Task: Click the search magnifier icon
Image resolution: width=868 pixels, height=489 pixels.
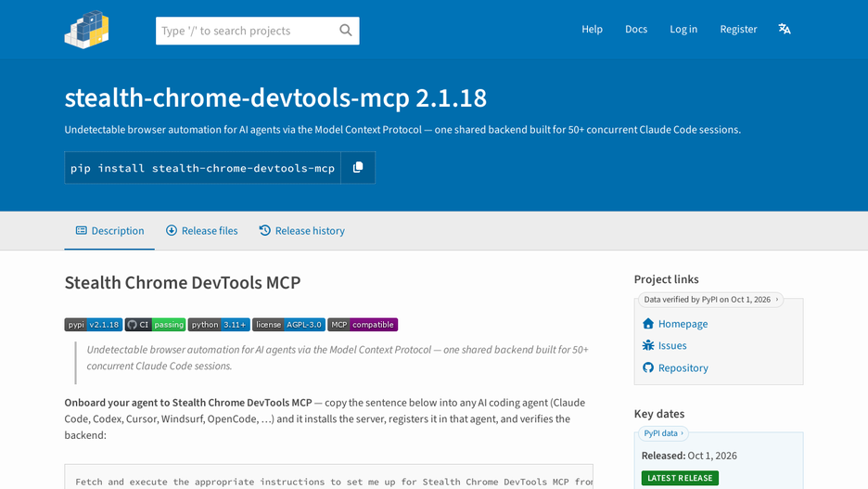Action: tap(345, 31)
